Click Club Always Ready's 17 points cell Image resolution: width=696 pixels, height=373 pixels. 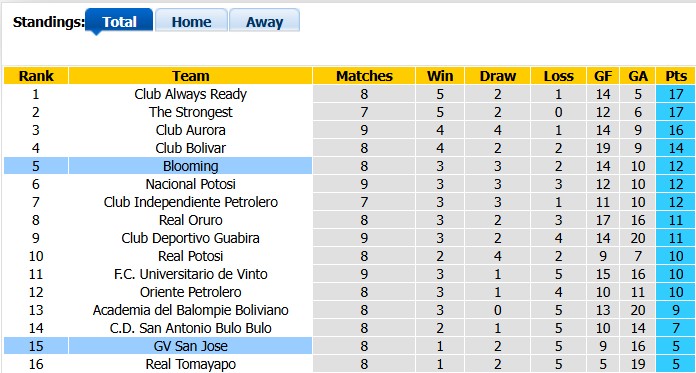tap(675, 94)
